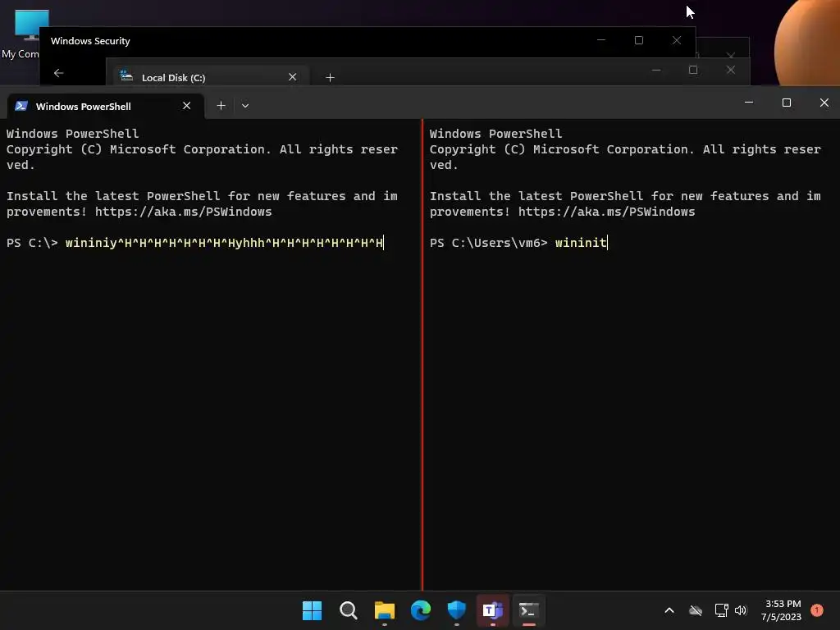Click the https://aka.ms/PSWindows link in right pane
840x630 pixels.
(606, 212)
